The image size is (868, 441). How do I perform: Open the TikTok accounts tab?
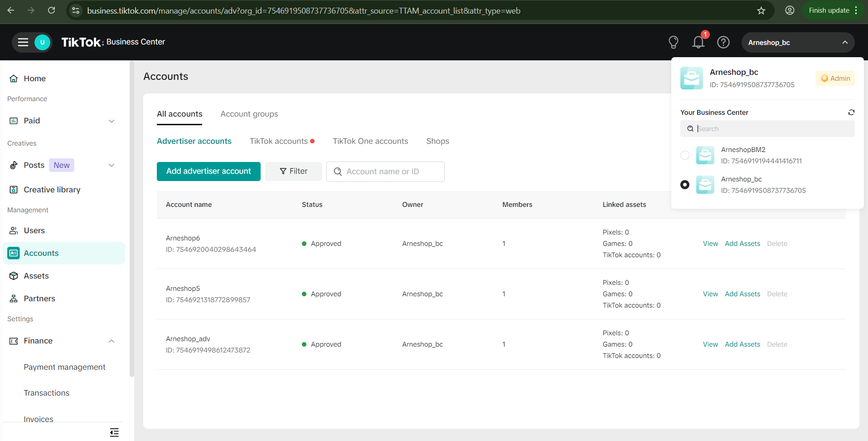pos(278,142)
